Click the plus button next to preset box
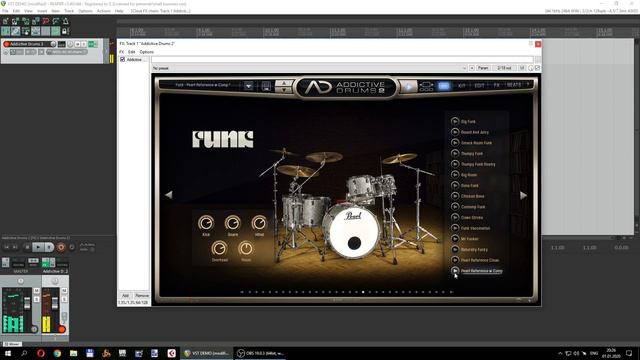The image size is (640, 360). pyautogui.click(x=472, y=68)
